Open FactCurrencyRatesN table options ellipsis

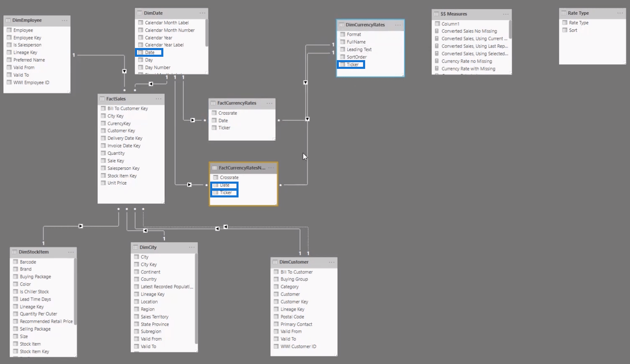click(272, 168)
